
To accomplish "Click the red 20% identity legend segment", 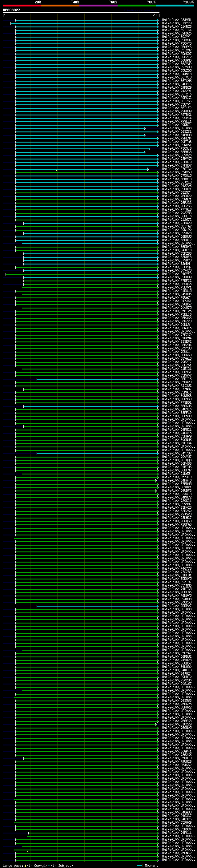I will click(22, 6).
